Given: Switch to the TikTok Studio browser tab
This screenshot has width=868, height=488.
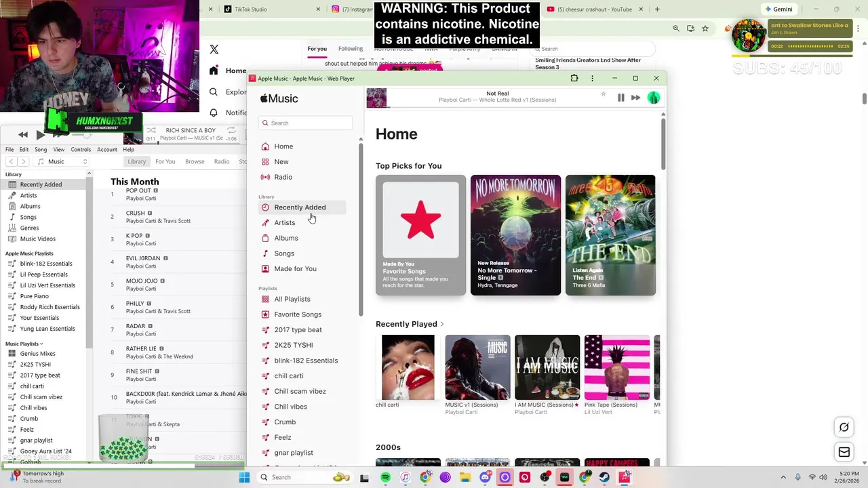Looking at the screenshot, I should 251,9.
